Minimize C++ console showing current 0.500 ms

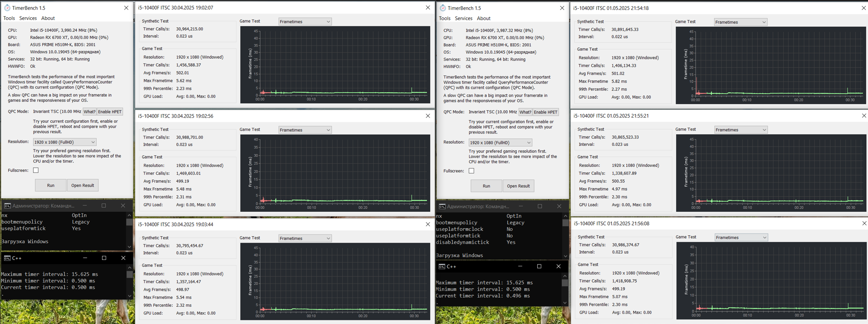[x=85, y=258]
